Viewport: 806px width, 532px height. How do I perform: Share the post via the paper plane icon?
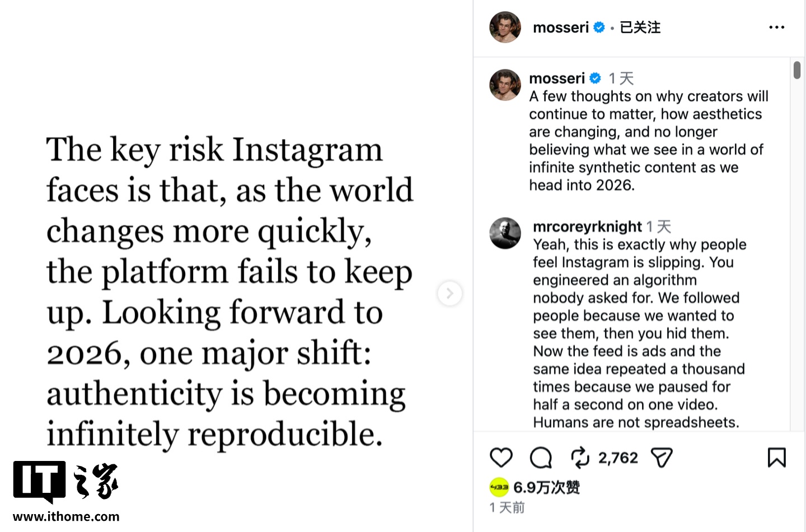click(662, 457)
